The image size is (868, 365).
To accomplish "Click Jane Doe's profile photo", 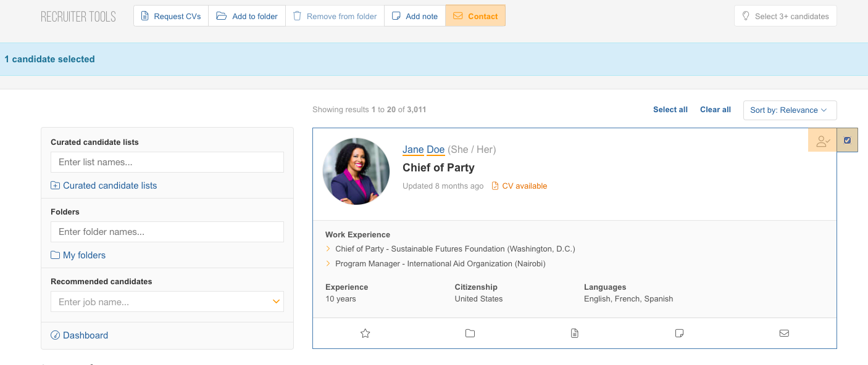I will (x=356, y=171).
